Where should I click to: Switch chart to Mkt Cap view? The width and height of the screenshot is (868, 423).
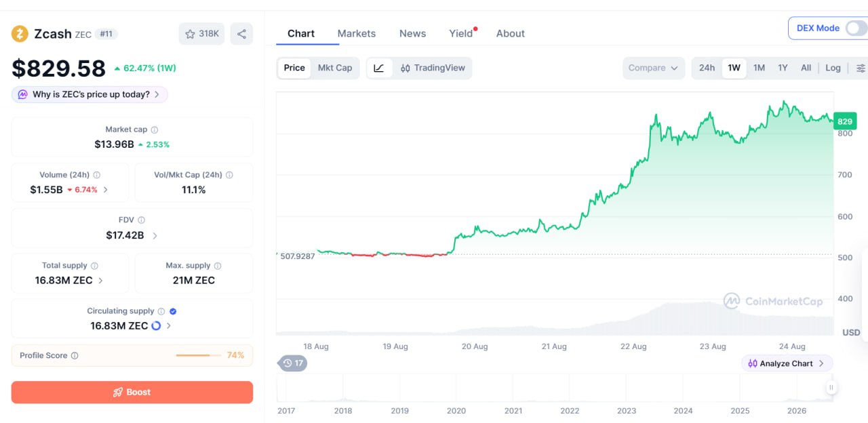pyautogui.click(x=335, y=68)
